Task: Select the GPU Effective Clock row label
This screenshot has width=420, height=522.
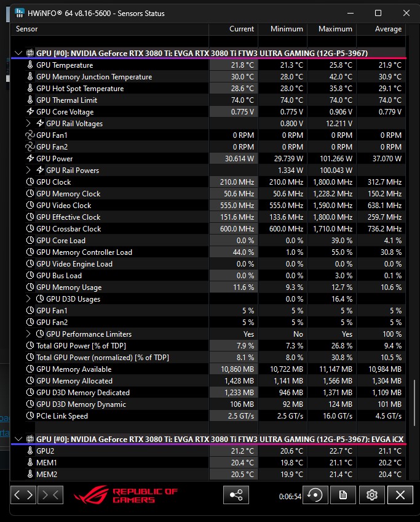Action: tap(68, 217)
